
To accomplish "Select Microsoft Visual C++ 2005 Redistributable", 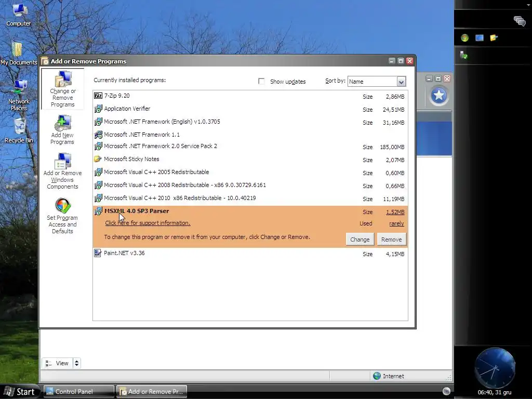I will point(250,172).
